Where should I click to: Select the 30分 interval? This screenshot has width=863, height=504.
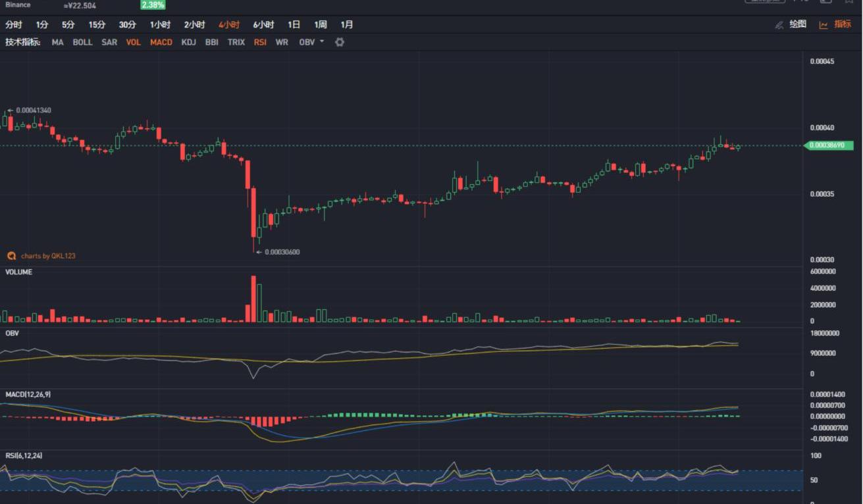pos(128,25)
